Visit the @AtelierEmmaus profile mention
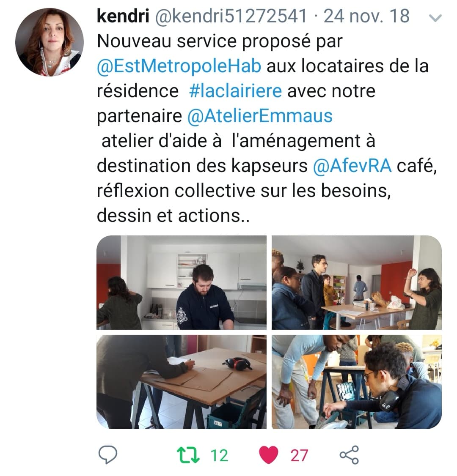This screenshot has height=476, width=457. [x=260, y=116]
